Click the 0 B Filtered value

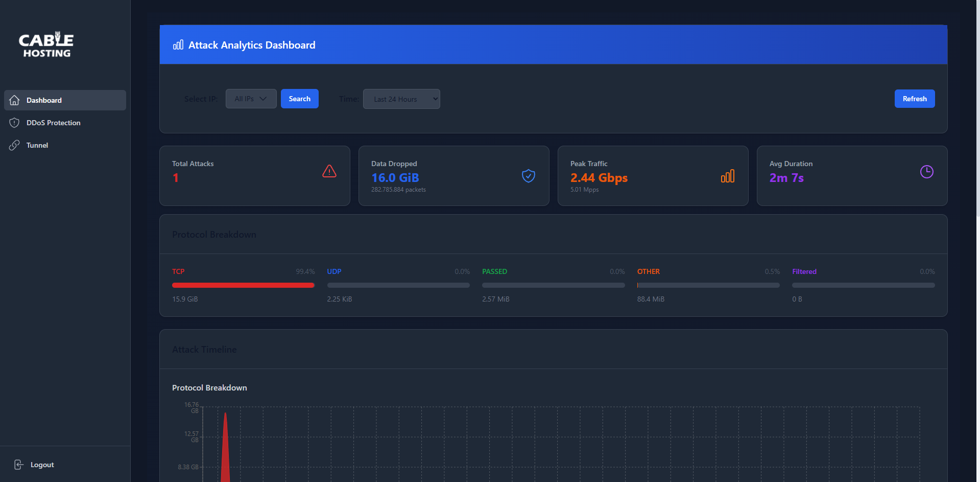coord(797,299)
